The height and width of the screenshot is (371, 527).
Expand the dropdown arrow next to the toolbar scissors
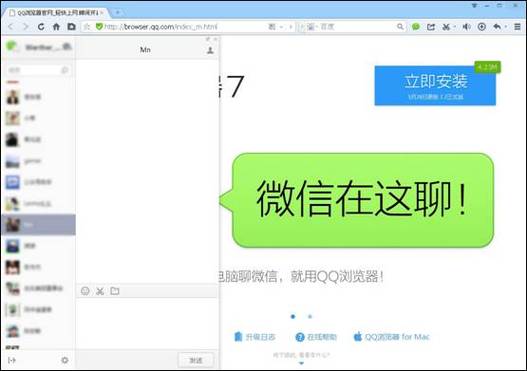(454, 27)
